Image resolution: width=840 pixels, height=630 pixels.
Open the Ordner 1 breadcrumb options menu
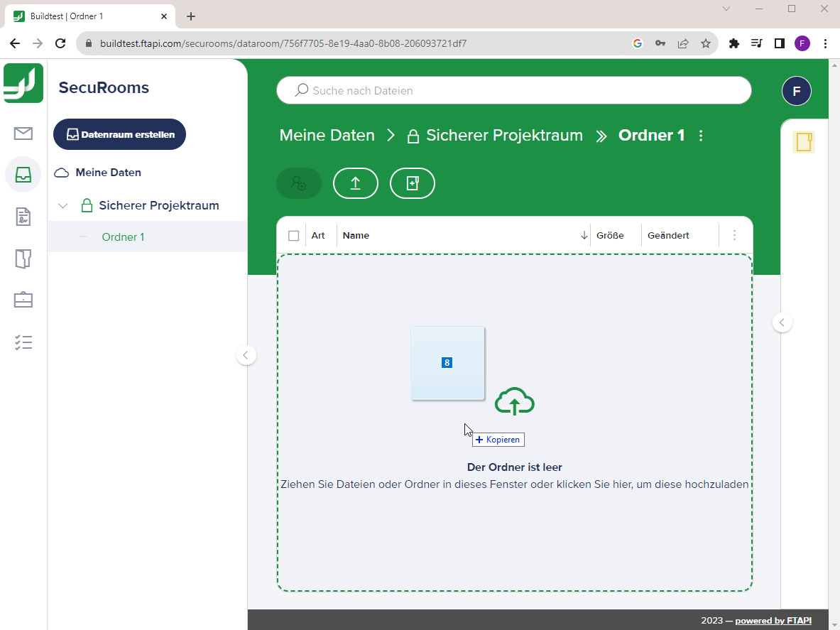click(701, 135)
